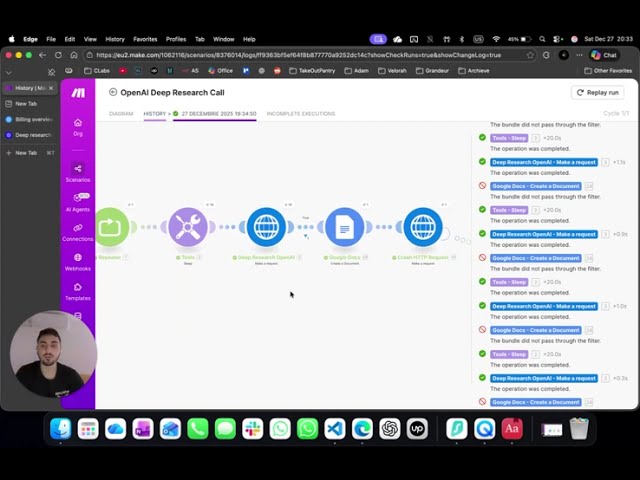
Task: Open the Other Favorites folder
Action: (608, 71)
